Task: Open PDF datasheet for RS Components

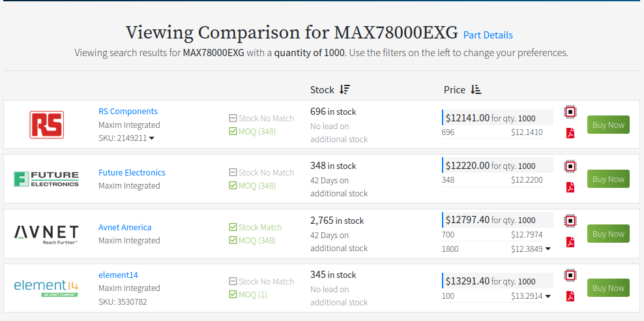Action: 570,133
